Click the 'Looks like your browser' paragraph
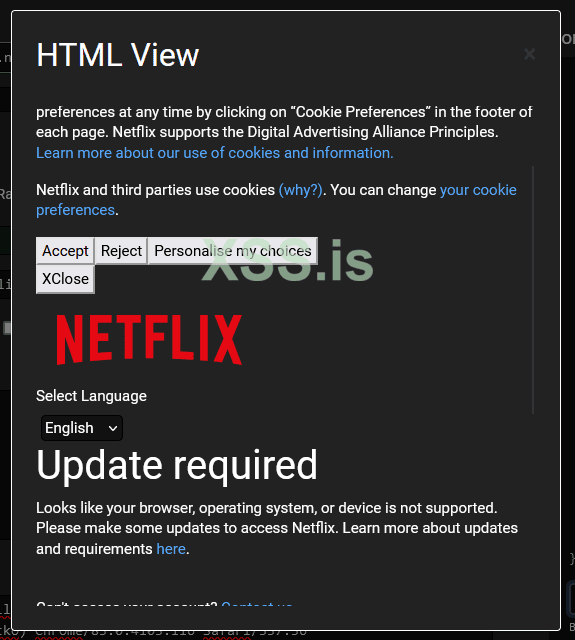575x640 pixels. (277, 528)
